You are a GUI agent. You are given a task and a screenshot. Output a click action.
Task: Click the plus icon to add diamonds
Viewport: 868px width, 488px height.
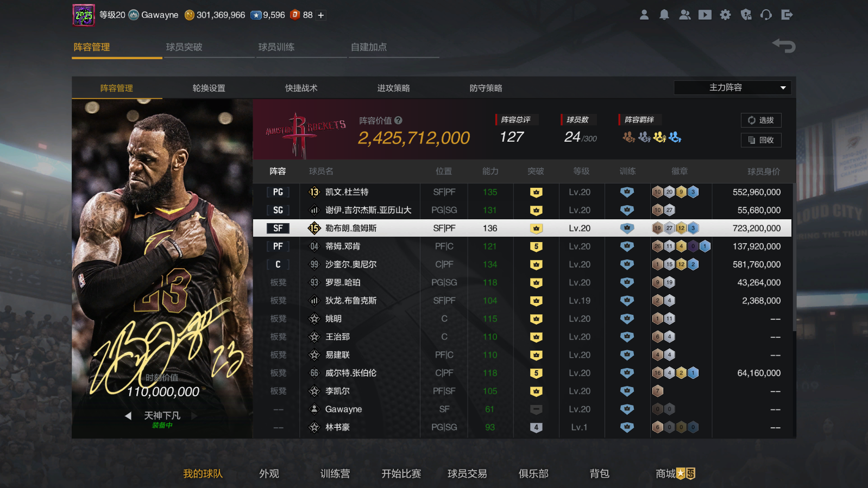pos(321,15)
